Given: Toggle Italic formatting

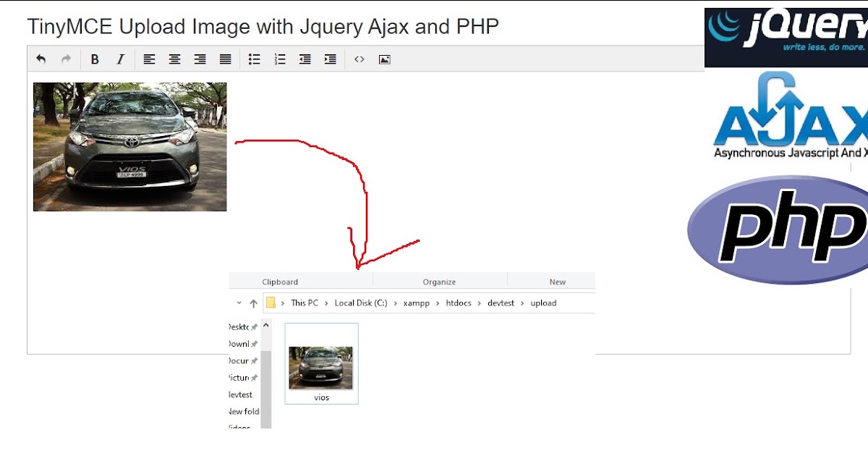Looking at the screenshot, I should coord(120,59).
